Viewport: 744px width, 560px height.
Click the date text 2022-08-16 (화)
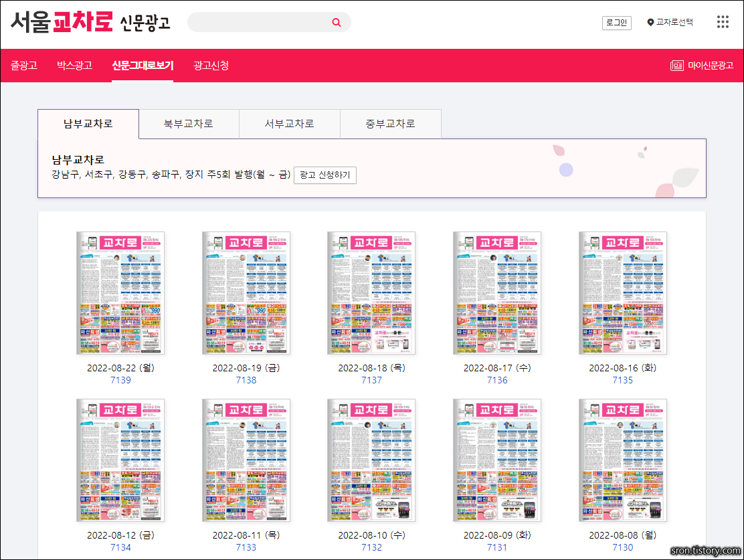click(x=623, y=368)
